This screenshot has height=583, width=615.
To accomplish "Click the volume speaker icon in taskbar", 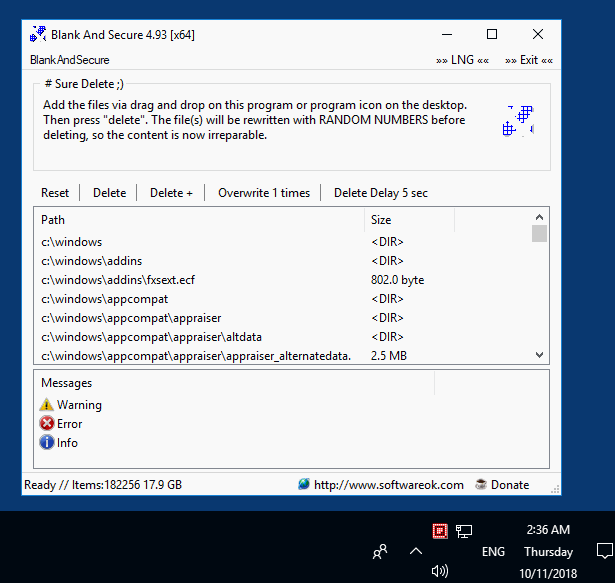I will [439, 571].
